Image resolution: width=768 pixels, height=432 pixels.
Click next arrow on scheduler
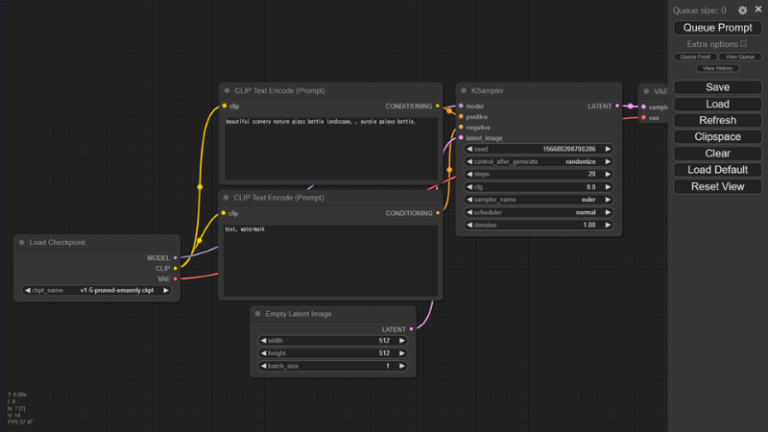(x=608, y=213)
